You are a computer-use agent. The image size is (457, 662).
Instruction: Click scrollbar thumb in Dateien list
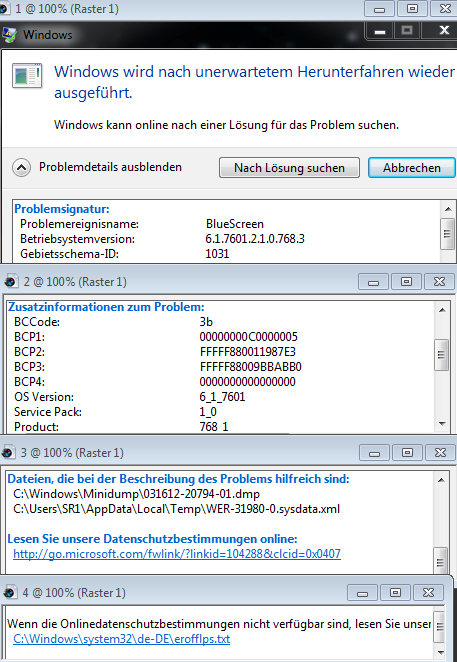click(x=440, y=559)
